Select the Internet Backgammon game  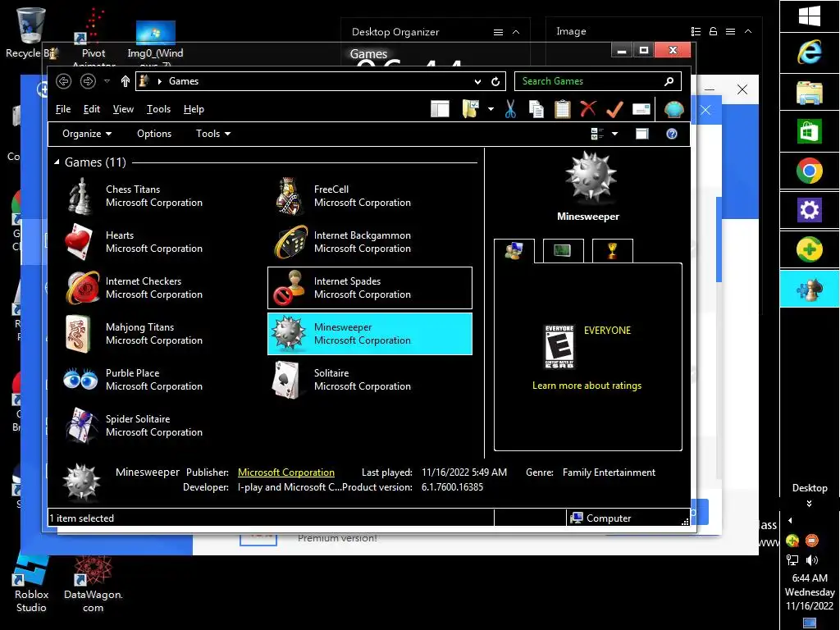(370, 242)
